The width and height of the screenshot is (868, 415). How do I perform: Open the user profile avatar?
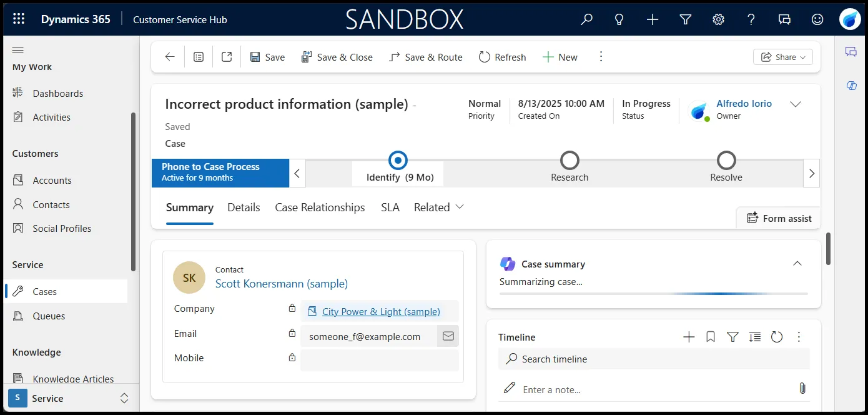[850, 19]
